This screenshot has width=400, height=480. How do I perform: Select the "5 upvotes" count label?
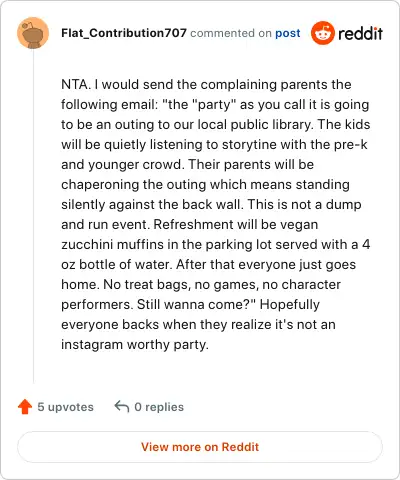[x=65, y=407]
